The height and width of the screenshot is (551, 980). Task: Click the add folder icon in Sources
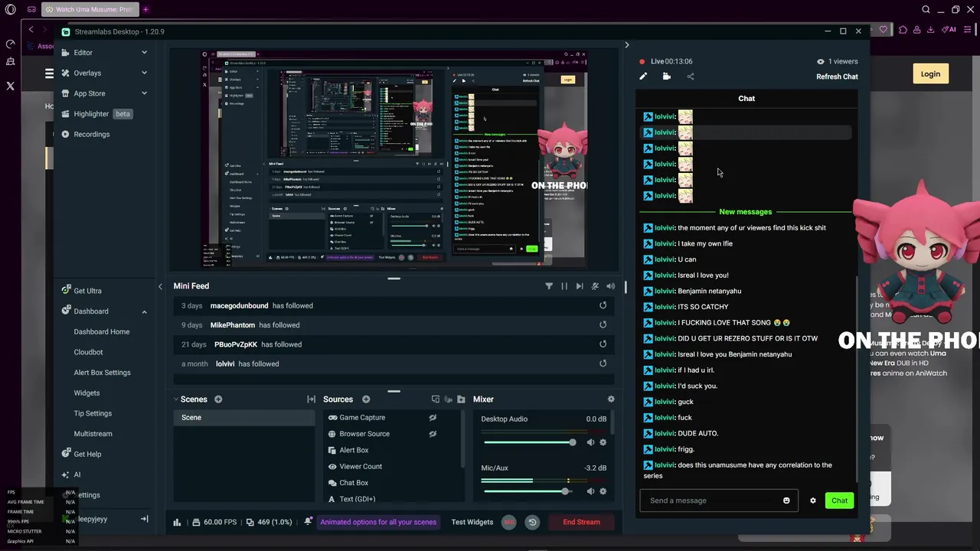pyautogui.click(x=461, y=399)
